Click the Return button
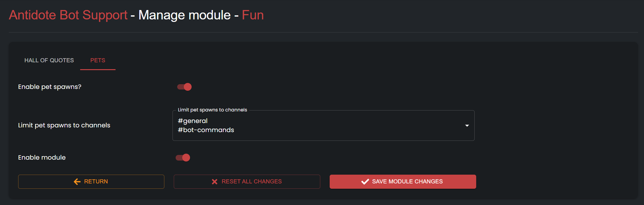Screen dimensions: 644x205 tap(91, 182)
